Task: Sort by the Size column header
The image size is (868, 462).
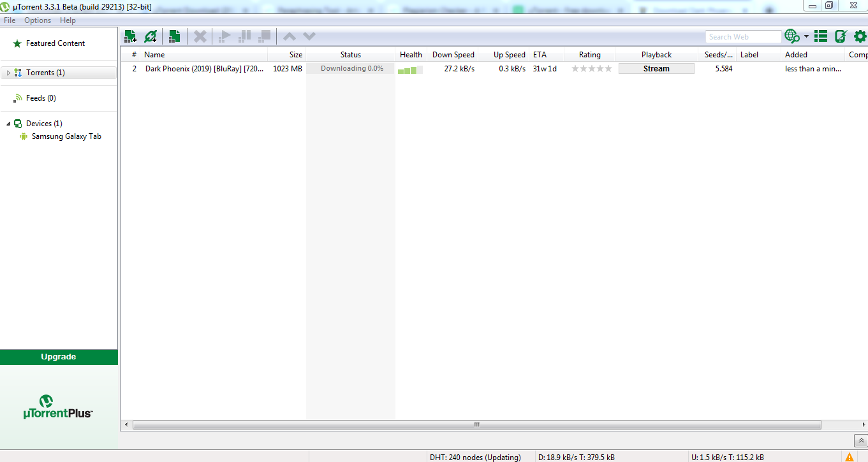Action: pyautogui.click(x=286, y=55)
